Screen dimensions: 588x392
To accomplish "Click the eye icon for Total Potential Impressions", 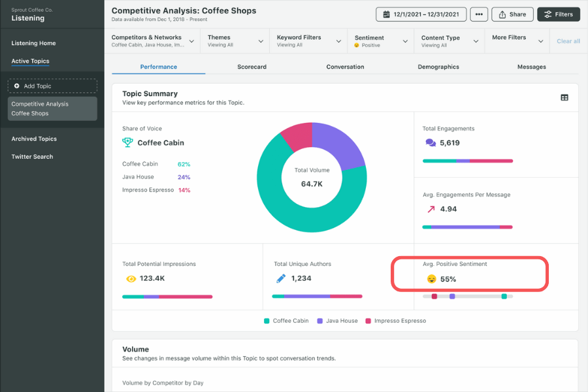I will pos(131,279).
